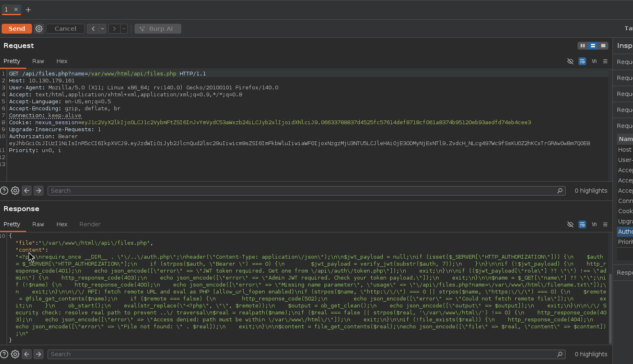
Task: Click magnifier in response search box
Action: 560,354
